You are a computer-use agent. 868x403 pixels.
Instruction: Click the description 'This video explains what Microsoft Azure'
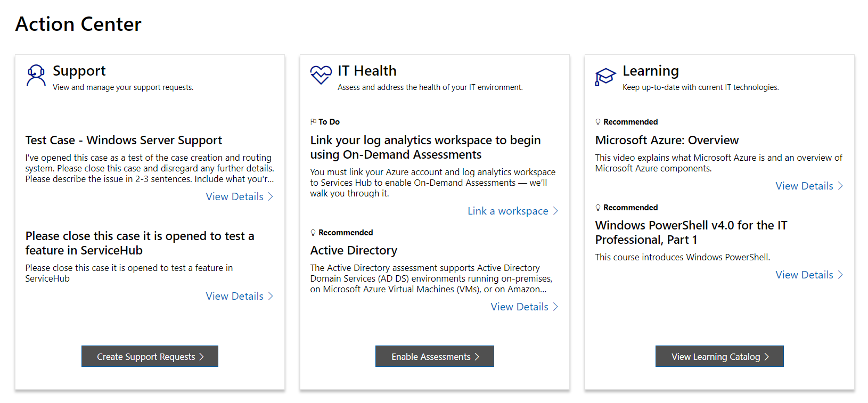pos(719,163)
